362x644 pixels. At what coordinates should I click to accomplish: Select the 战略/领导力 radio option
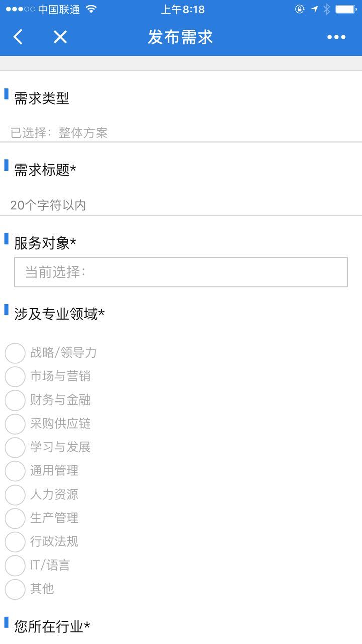point(15,353)
